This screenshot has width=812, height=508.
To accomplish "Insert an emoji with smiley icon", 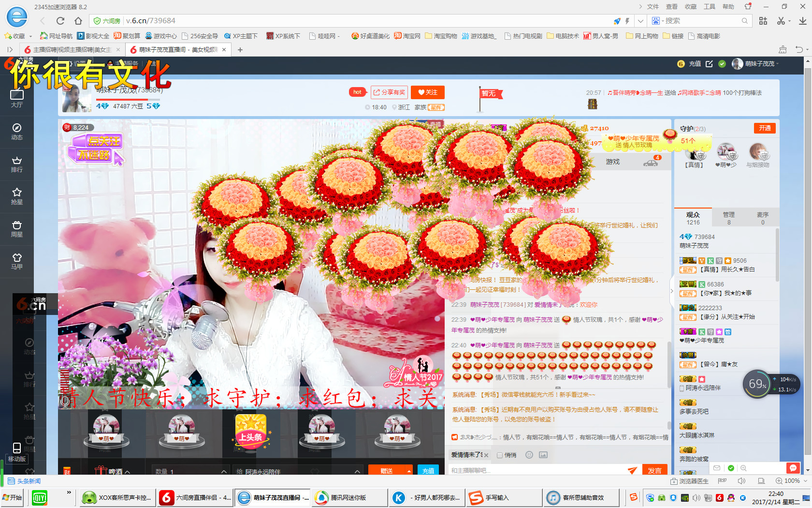I will coord(529,455).
